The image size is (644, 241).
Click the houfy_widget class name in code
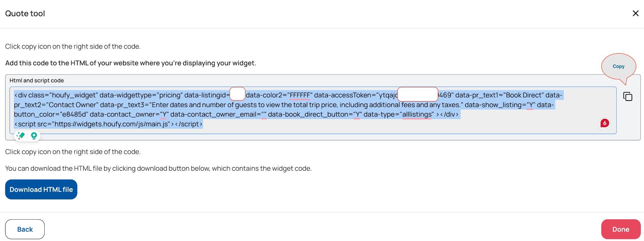[x=74, y=95]
